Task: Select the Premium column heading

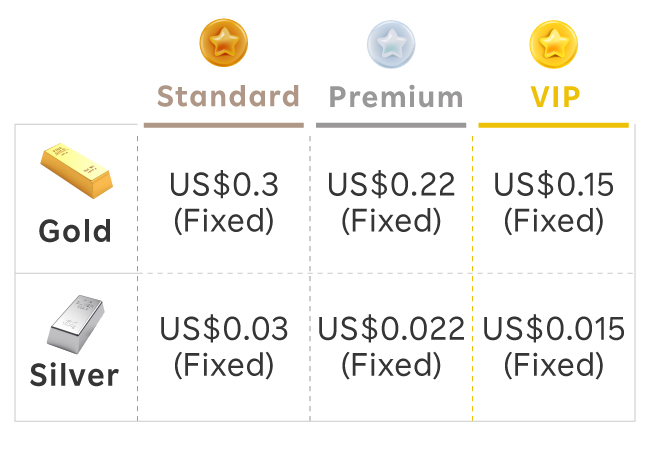Action: [x=396, y=97]
